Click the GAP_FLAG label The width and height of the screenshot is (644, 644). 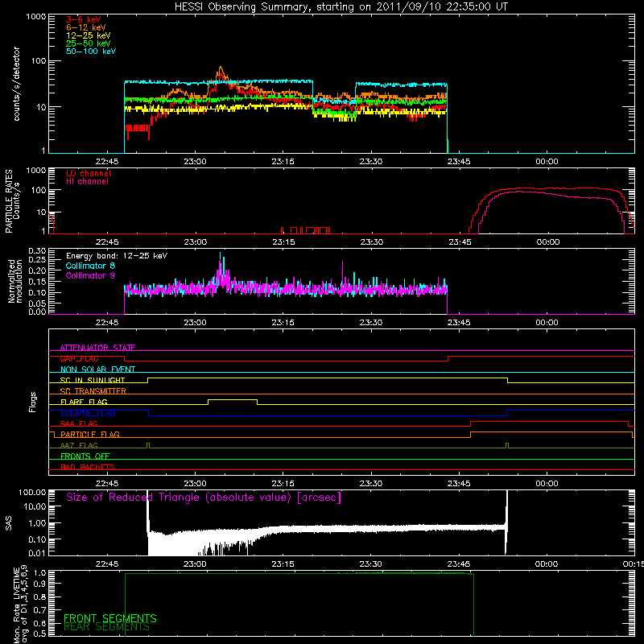pyautogui.click(x=79, y=358)
